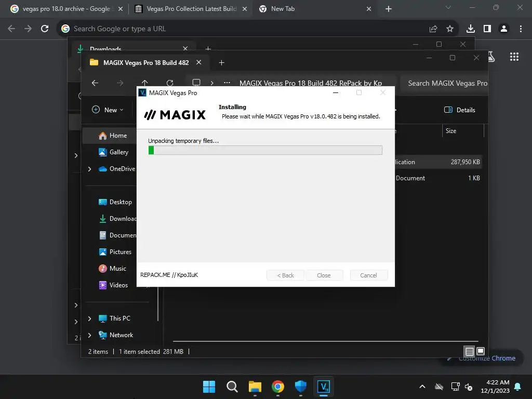This screenshot has height=399, width=532.
Task: Focus Search MAGIX Vegas Pro box
Action: pos(445,83)
